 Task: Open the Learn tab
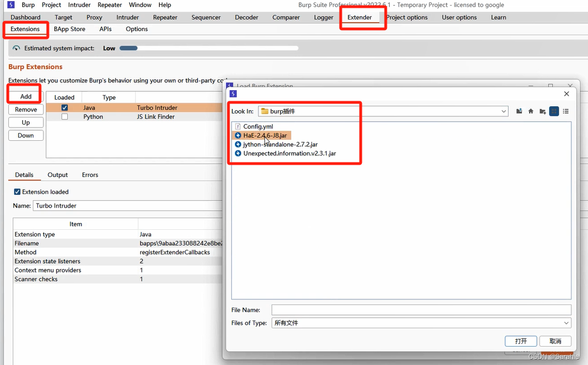[x=499, y=17]
